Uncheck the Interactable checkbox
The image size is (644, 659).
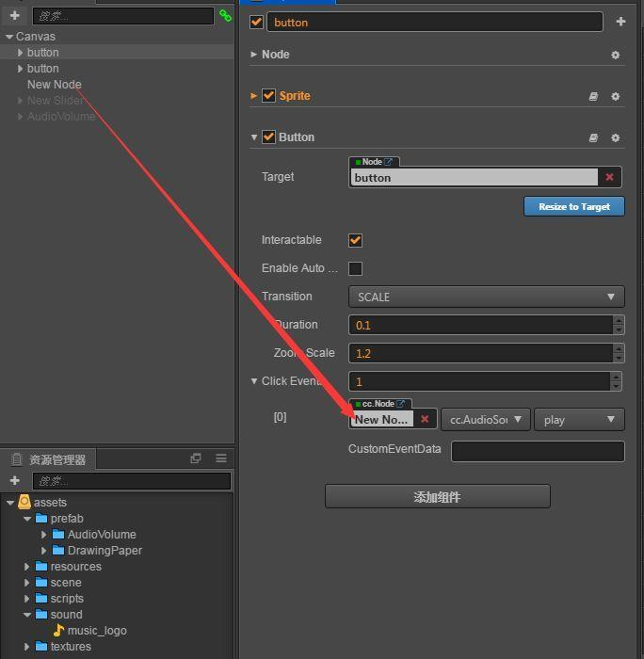coord(355,240)
